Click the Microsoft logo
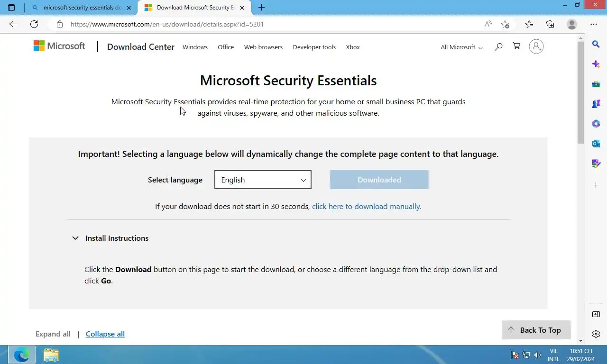607x364 pixels. 59,46
